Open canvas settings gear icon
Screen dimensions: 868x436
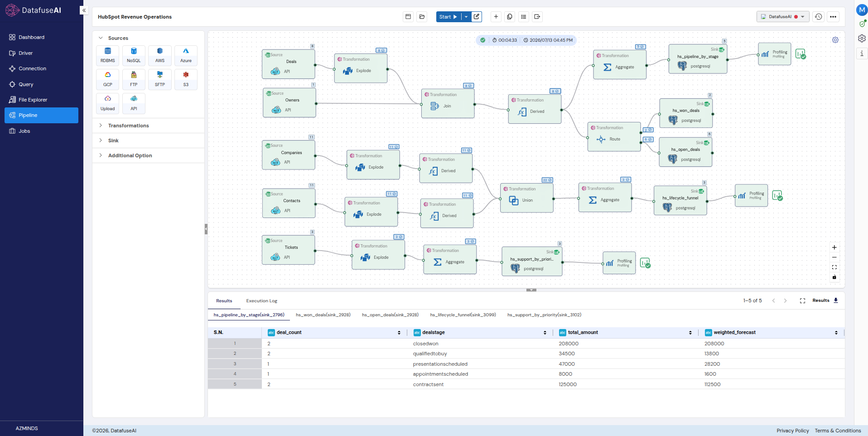pos(835,40)
